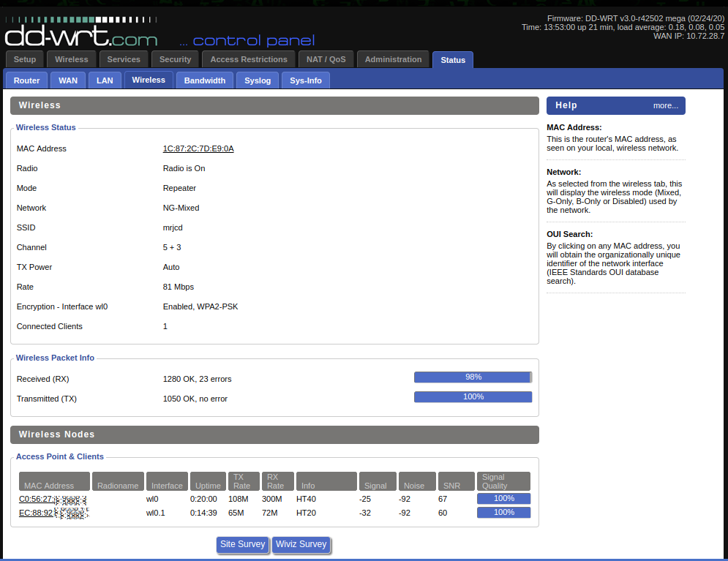The width and height of the screenshot is (728, 561).
Task: View the Bandwidth sub-tab
Action: pos(205,80)
